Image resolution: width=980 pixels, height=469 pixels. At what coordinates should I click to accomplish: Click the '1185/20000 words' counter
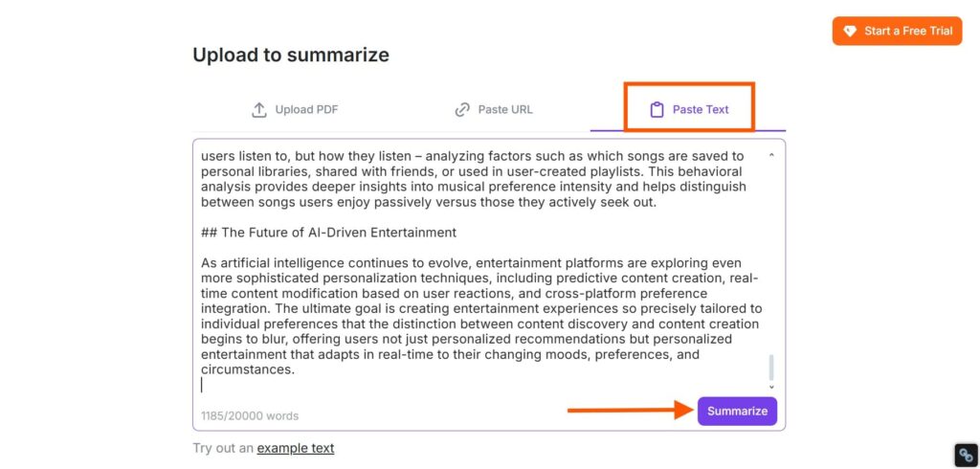(x=250, y=415)
